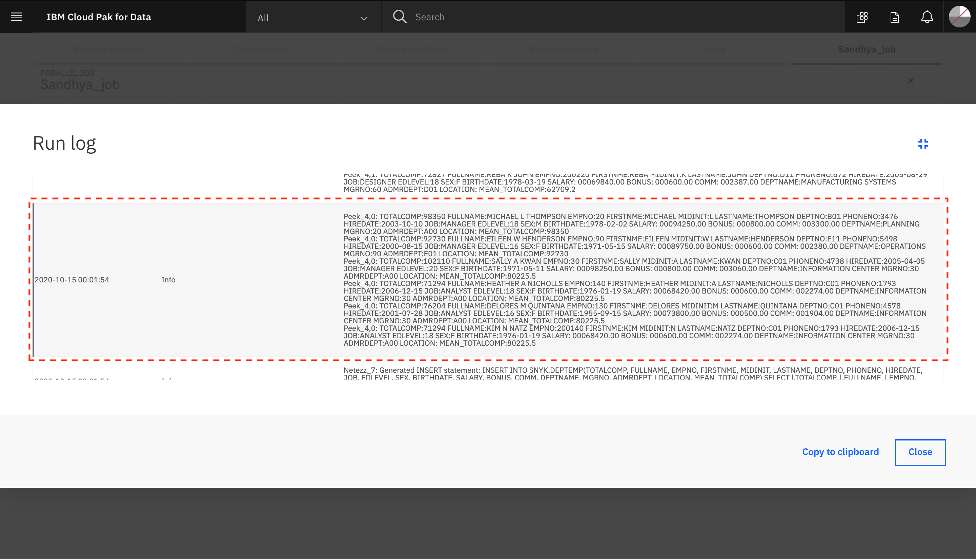976x560 pixels.
Task: Open the user avatar menu
Action: click(x=959, y=17)
